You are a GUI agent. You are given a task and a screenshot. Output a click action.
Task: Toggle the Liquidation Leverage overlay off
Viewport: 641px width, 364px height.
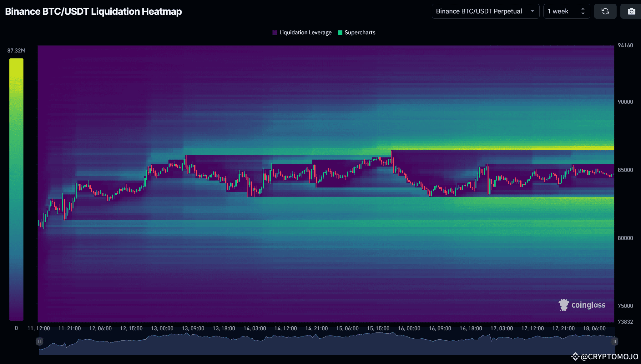click(x=302, y=32)
